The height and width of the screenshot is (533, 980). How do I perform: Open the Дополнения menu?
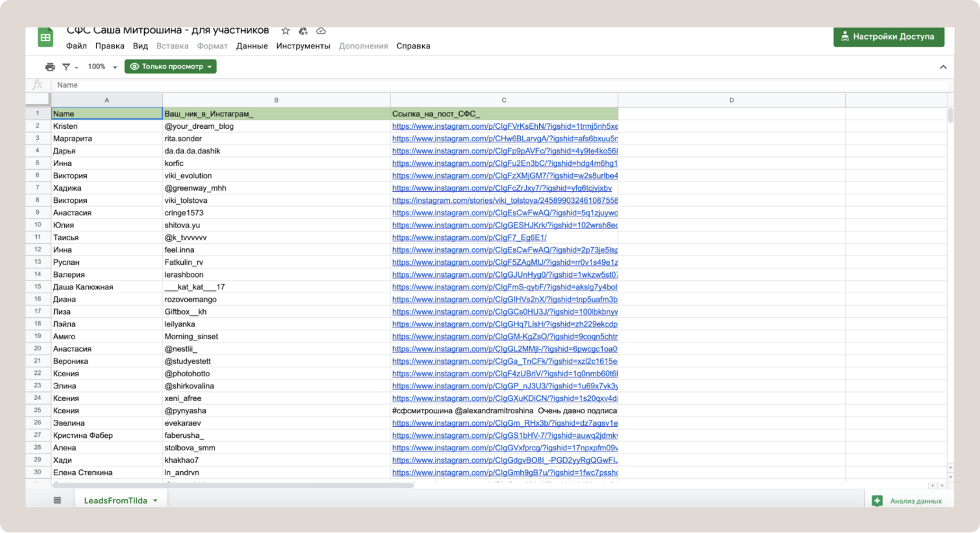tap(363, 46)
